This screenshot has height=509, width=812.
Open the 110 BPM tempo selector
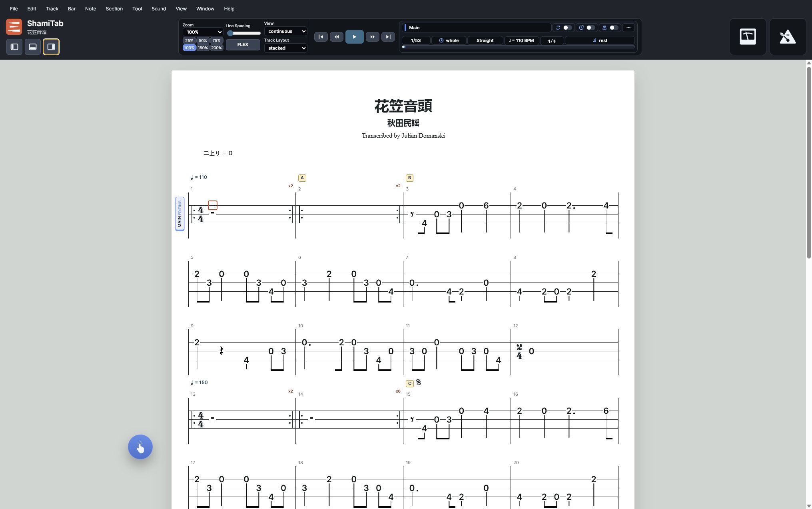(x=521, y=40)
